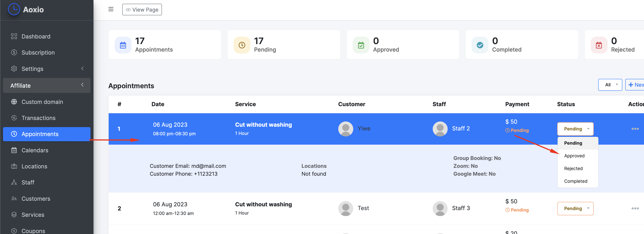Click payment Pending label in Test row

pos(517,210)
